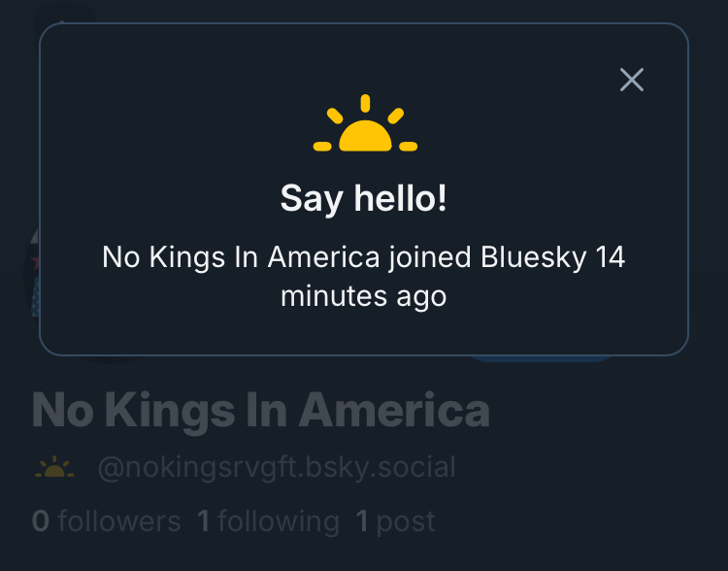Click the @nokingsrvgft.bsky.social handle
The image size is (728, 571).
pyautogui.click(x=277, y=467)
